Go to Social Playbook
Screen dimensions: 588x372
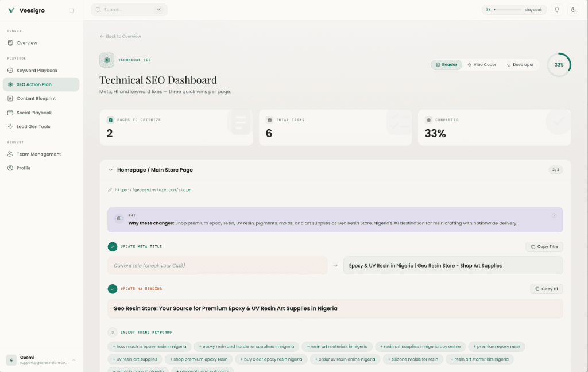(41, 113)
